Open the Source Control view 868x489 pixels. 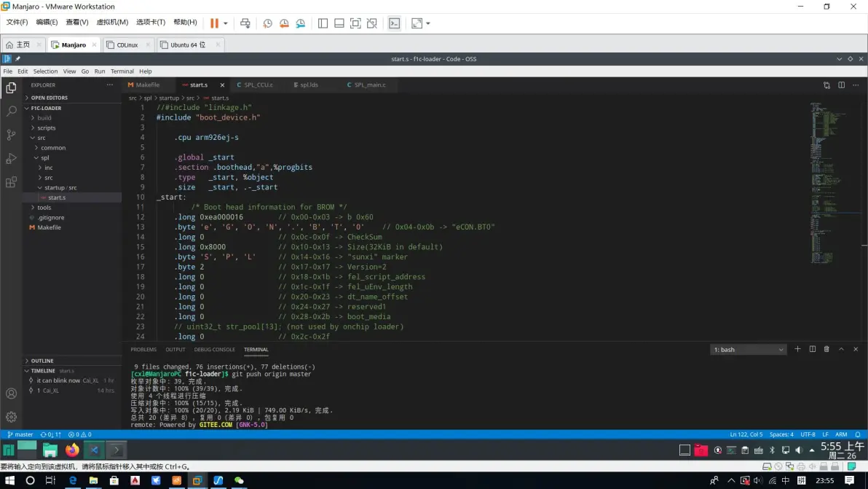(11, 135)
